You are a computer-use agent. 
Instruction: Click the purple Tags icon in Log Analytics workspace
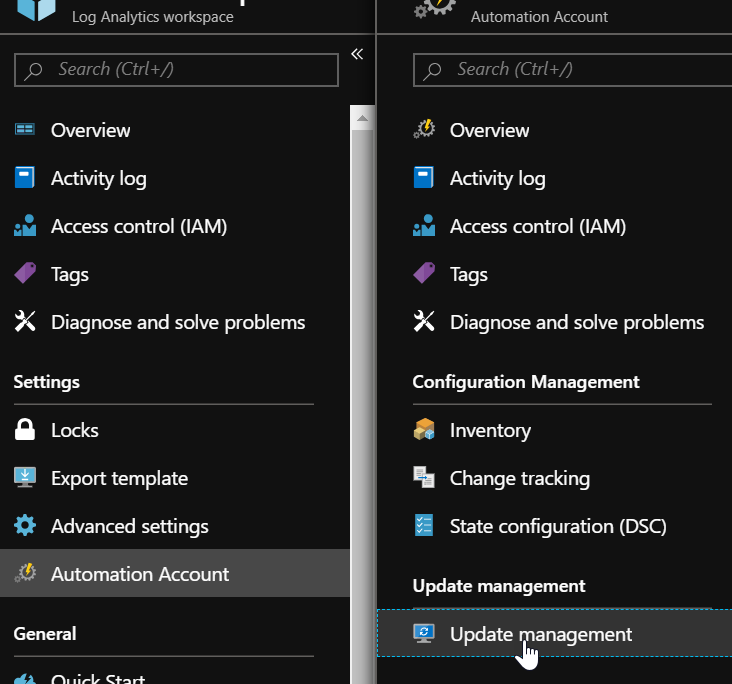click(x=25, y=273)
